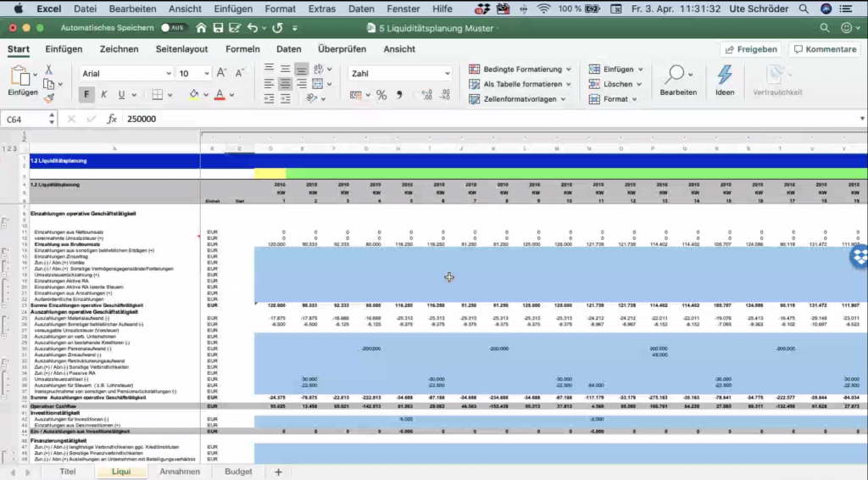Image resolution: width=868 pixels, height=480 pixels.
Task: Apply comma thousands separator style
Action: (399, 95)
